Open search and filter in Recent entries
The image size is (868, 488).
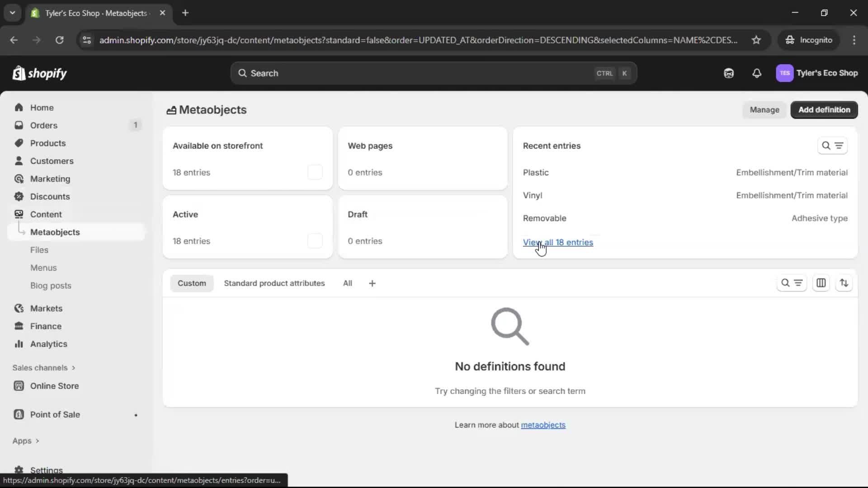827,145
